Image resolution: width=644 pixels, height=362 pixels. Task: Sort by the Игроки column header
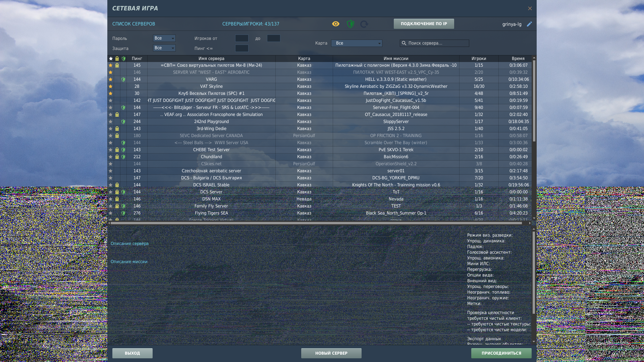tap(479, 59)
